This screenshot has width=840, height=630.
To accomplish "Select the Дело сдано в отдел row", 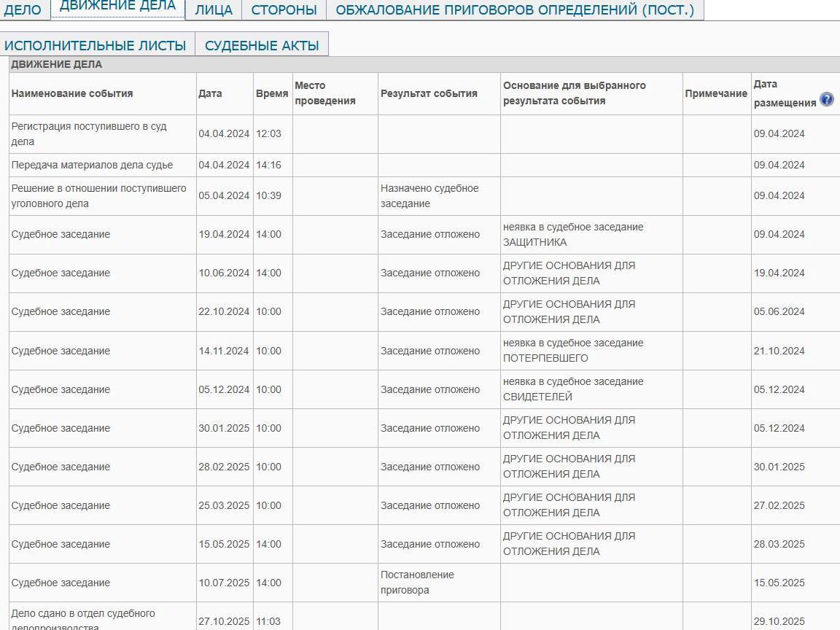I will [83, 619].
